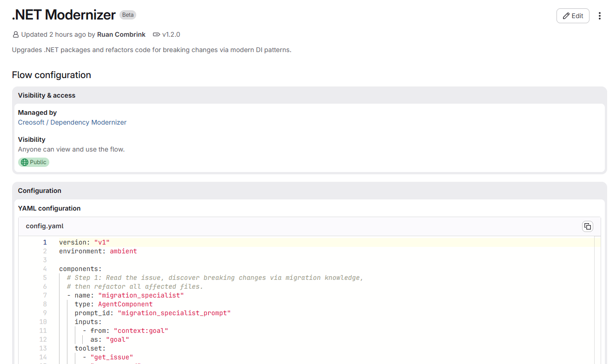The image size is (616, 364).
Task: Click code line 1 version: "v1"
Action: coord(84,242)
